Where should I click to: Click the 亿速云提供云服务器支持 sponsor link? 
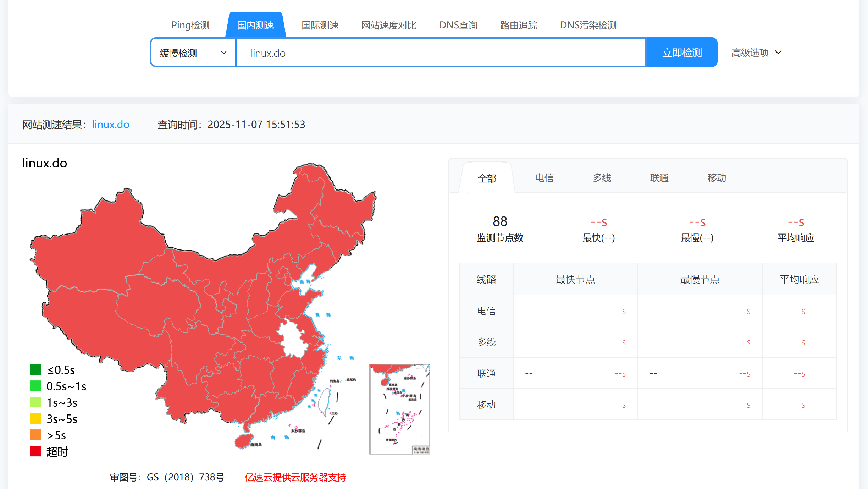click(x=295, y=477)
